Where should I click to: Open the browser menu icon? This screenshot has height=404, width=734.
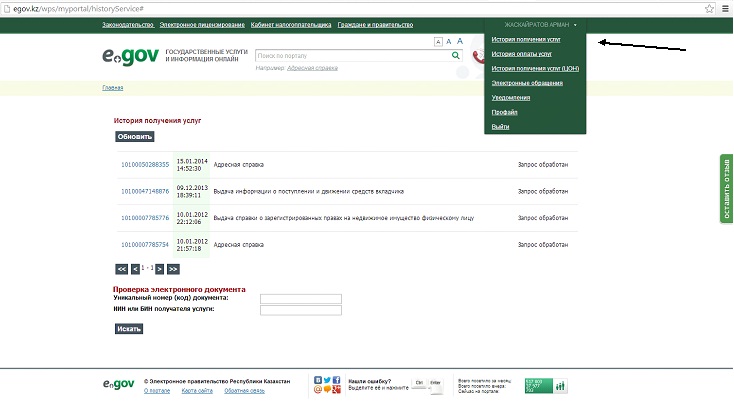724,7
